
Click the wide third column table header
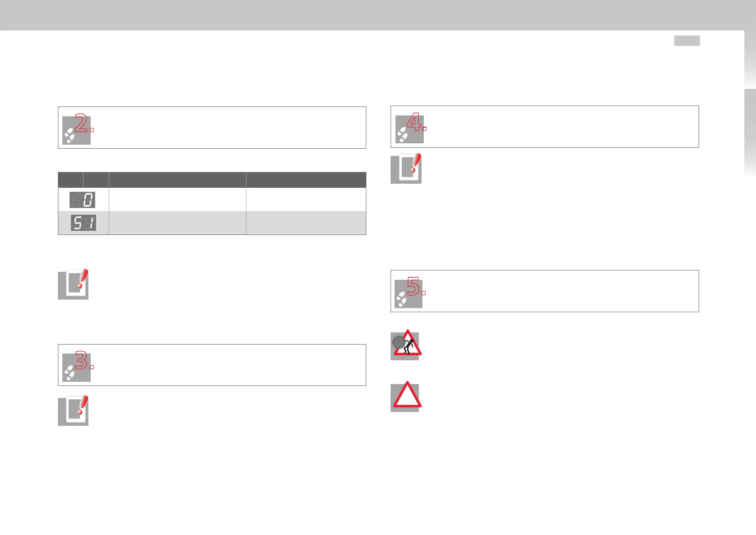(177, 180)
